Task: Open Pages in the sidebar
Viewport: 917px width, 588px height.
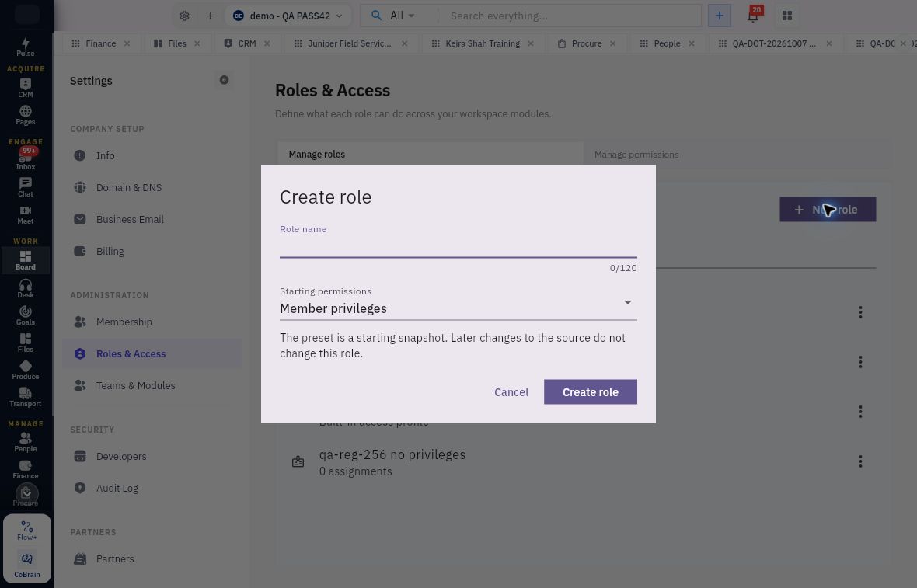Action: click(x=25, y=115)
